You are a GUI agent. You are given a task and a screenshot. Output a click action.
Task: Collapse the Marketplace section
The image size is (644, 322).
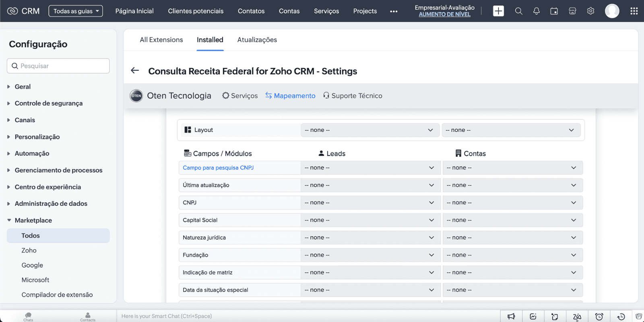[x=33, y=220]
